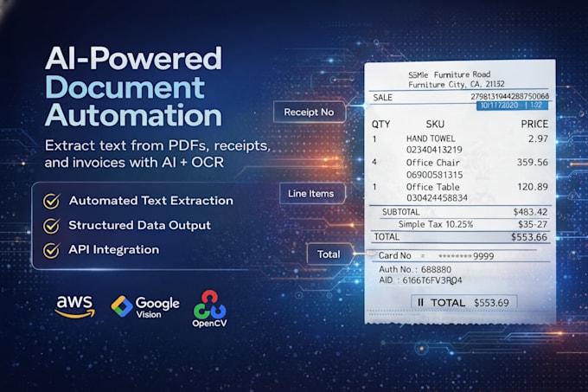Click the 'Office Table' item name
The height and width of the screenshot is (392, 588).
432,187
